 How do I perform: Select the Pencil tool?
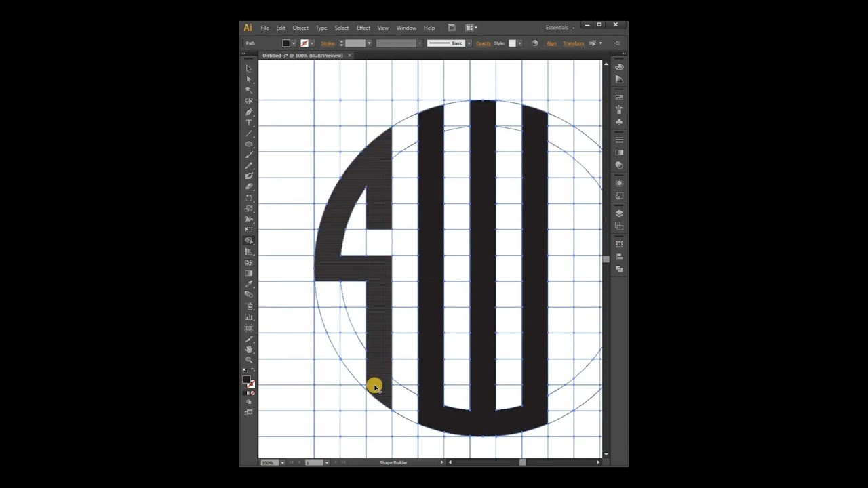point(249,165)
